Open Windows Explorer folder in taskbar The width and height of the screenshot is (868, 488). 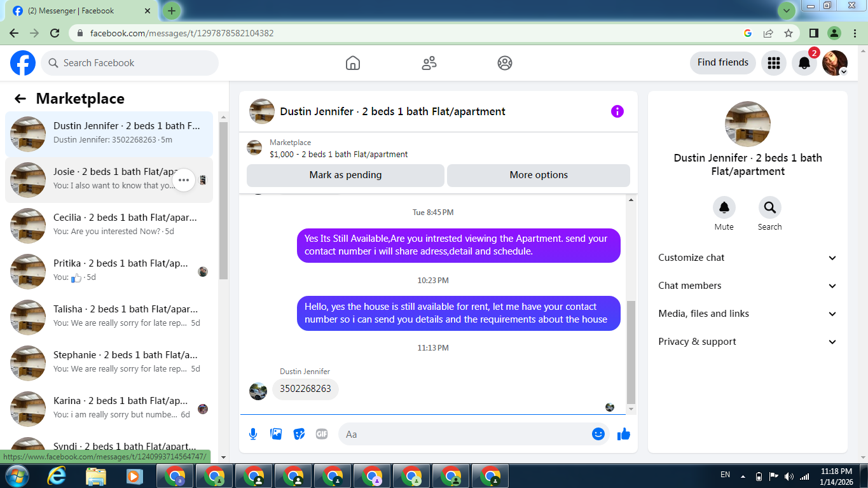tap(96, 475)
